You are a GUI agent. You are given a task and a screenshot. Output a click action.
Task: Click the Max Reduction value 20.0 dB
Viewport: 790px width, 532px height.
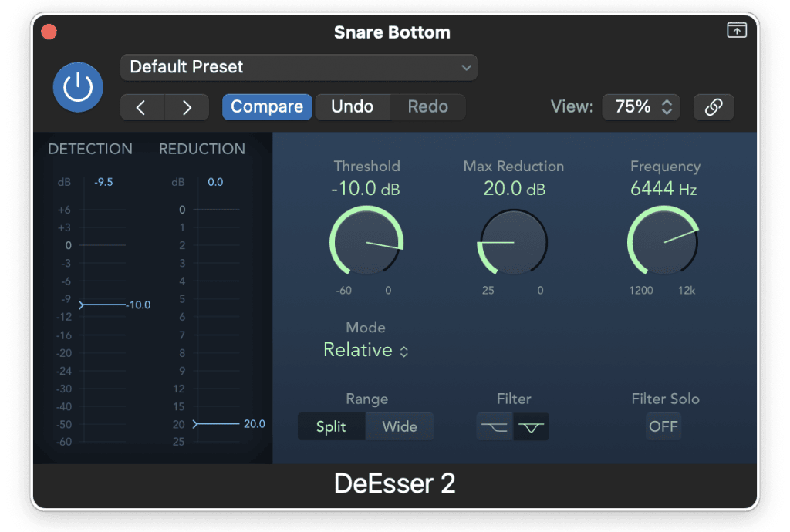pyautogui.click(x=513, y=188)
